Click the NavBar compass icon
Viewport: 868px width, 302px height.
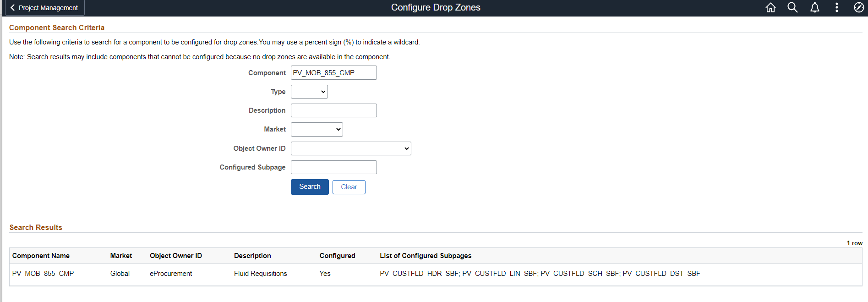859,8
